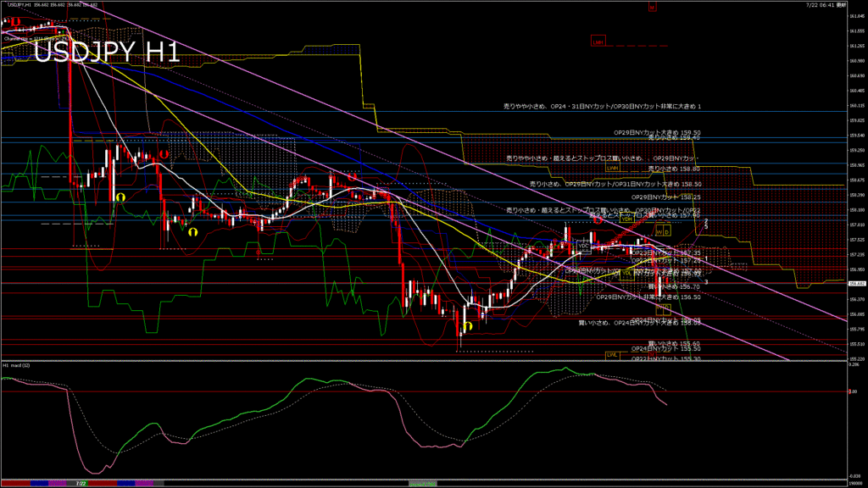Click the green segment in the bottom color bar
The width and height of the screenshot is (868, 488).
point(423,483)
